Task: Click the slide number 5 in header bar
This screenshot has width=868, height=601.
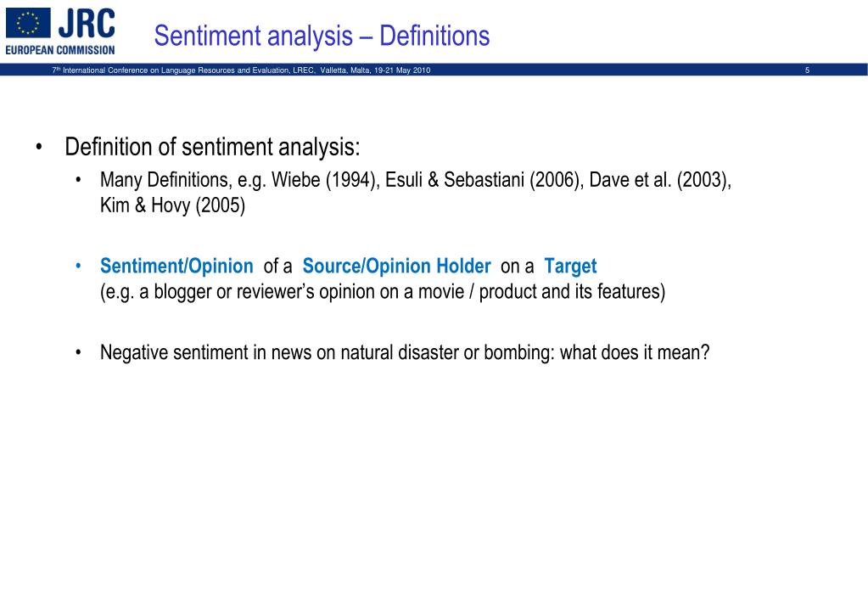Action: tap(807, 70)
